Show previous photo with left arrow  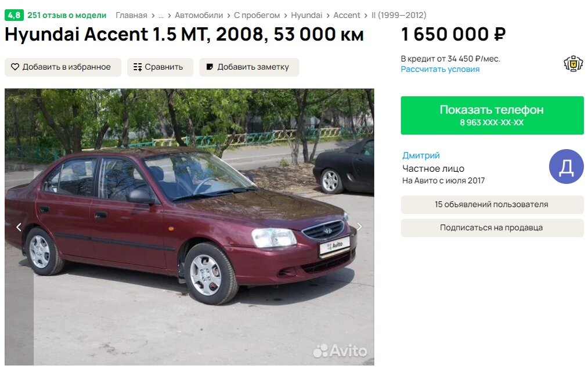19,226
